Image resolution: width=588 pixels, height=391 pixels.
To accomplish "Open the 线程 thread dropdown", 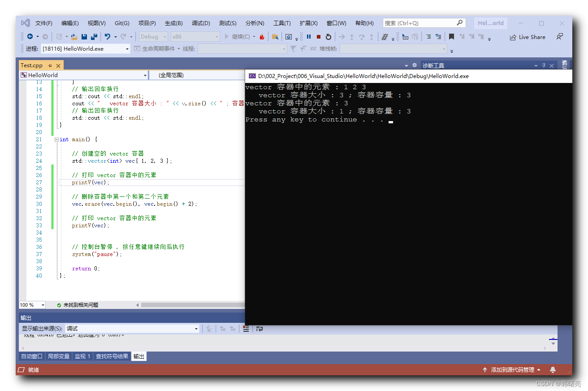I will click(x=242, y=49).
